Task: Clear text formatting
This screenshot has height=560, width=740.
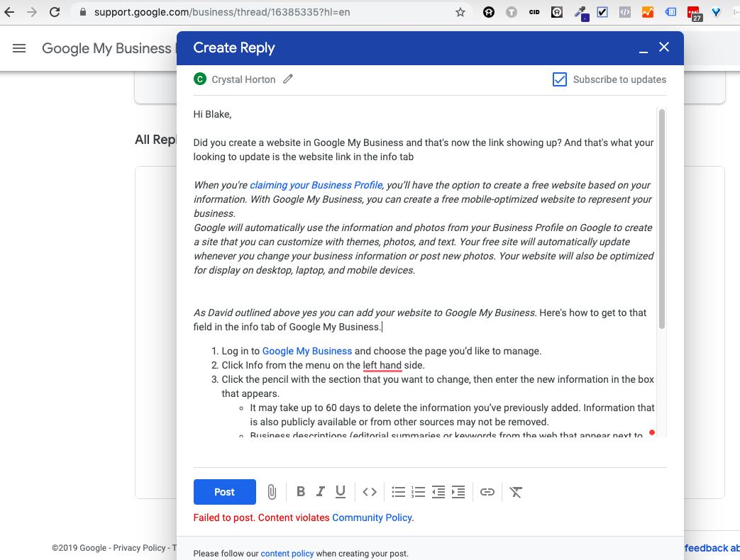Action: click(x=516, y=492)
